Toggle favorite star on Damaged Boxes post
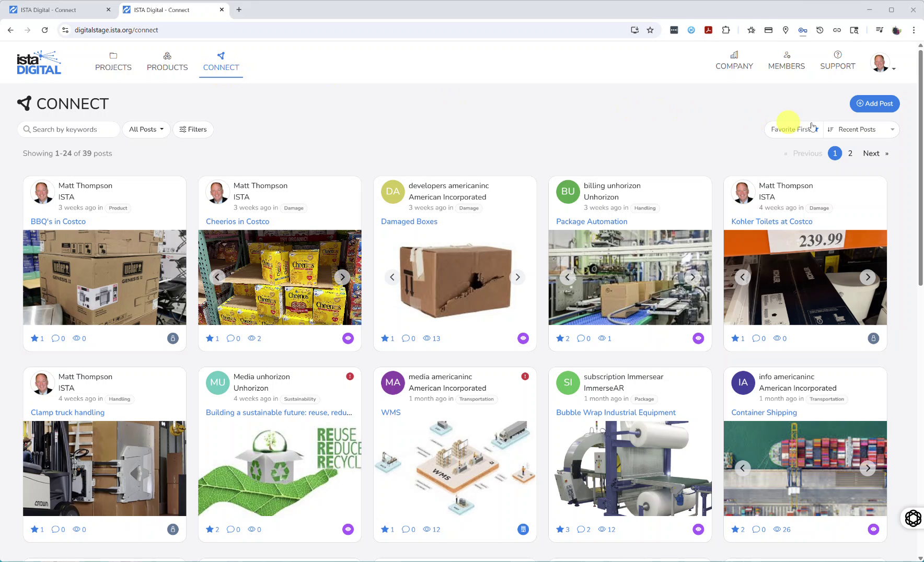This screenshot has width=924, height=562. [385, 338]
